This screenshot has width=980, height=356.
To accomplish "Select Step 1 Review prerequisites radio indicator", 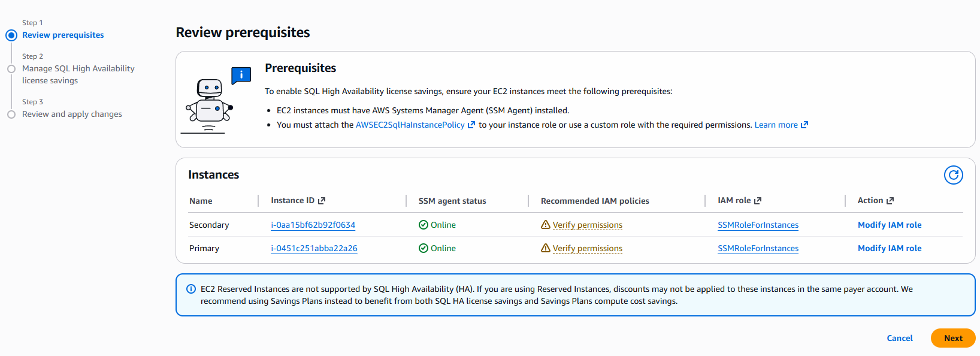I will [11, 35].
